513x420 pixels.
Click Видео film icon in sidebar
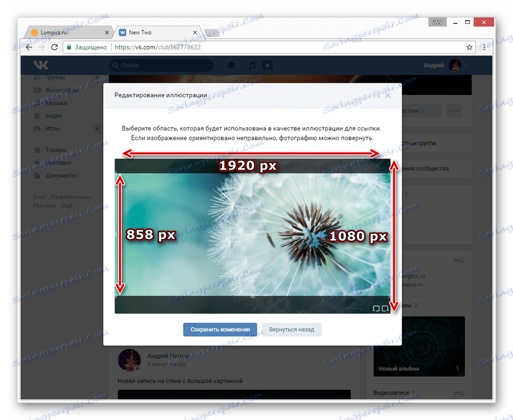(37, 116)
